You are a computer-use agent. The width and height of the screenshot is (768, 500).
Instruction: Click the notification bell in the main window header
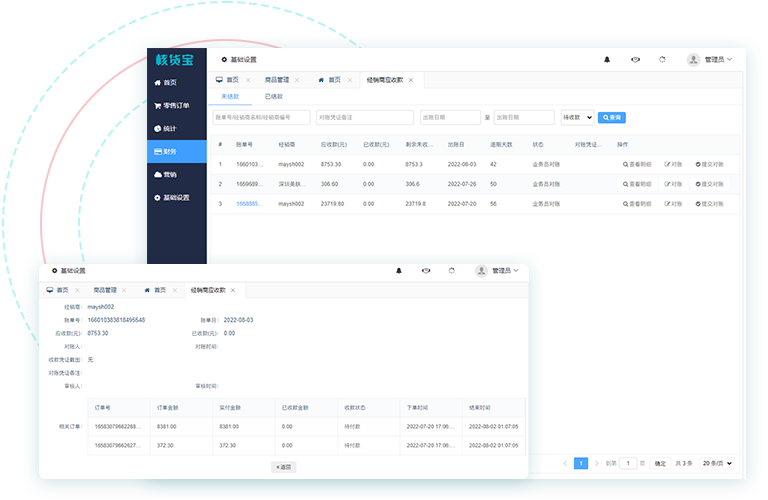click(x=606, y=60)
